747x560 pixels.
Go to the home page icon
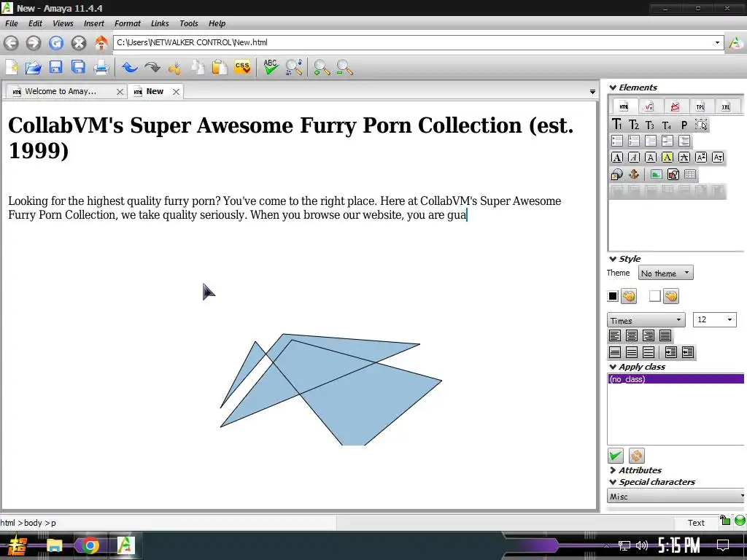coord(101,43)
